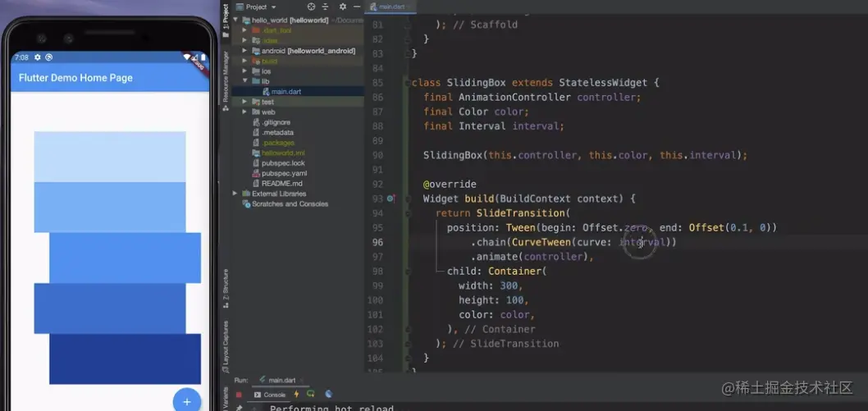The image size is (868, 411).
Task: Tap the floating plus button in the emulator
Action: [187, 401]
